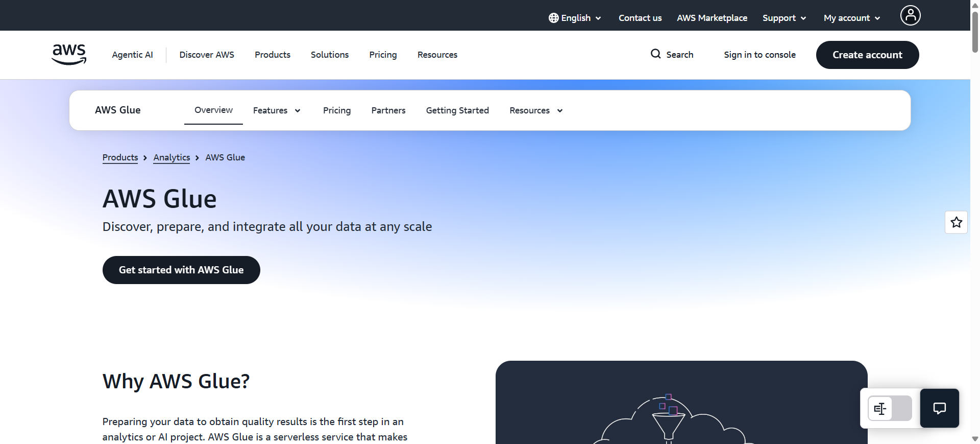Expand the English language dropdown
The width and height of the screenshot is (980, 444).
pyautogui.click(x=575, y=18)
